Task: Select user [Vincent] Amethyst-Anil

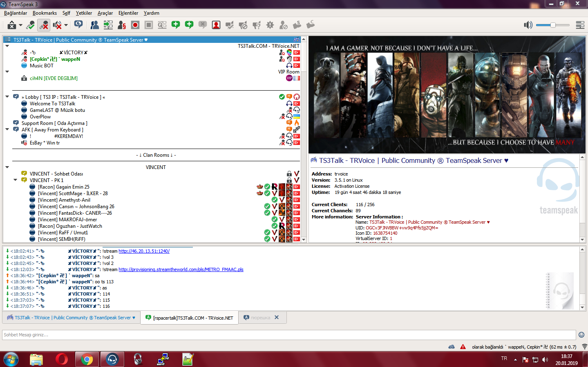Action: coord(64,200)
